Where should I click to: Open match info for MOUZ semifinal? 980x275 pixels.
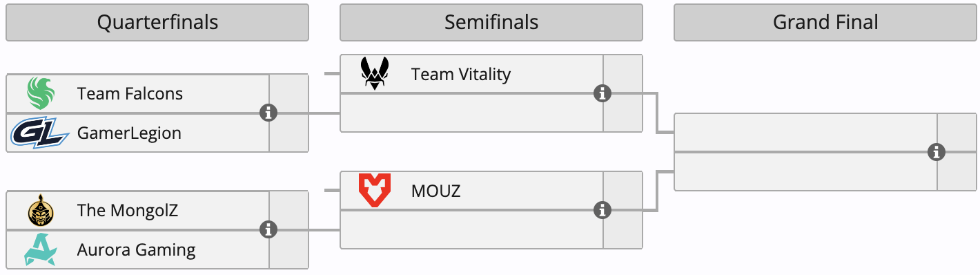602,209
